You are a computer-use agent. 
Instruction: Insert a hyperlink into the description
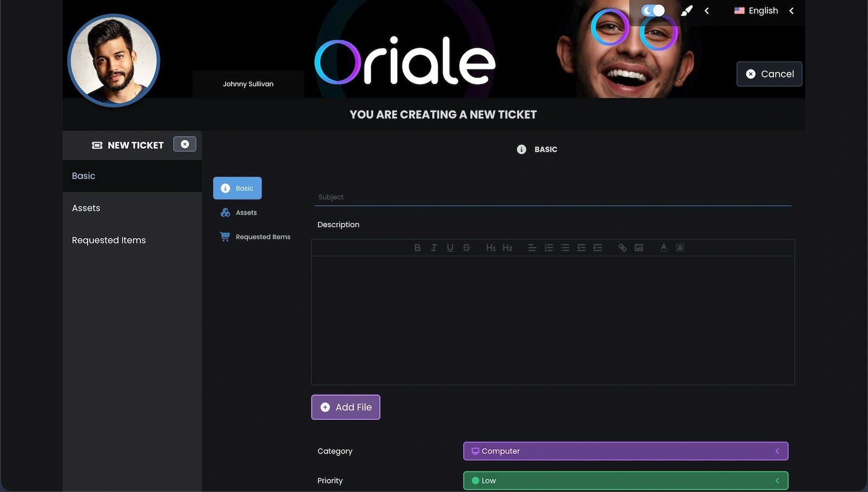[622, 247]
